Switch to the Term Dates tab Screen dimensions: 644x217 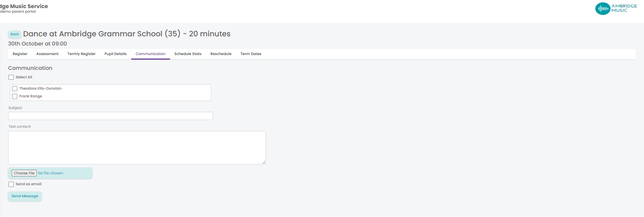pos(251,54)
